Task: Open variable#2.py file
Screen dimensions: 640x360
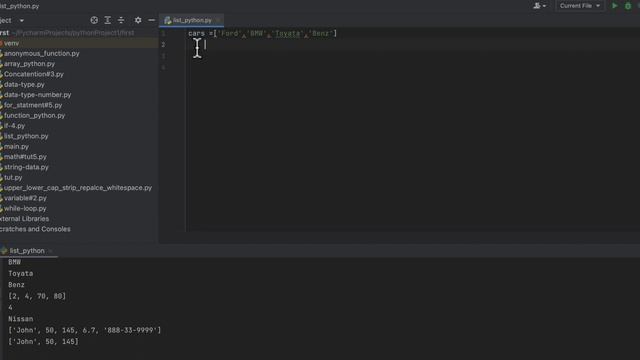Action: (x=25, y=198)
